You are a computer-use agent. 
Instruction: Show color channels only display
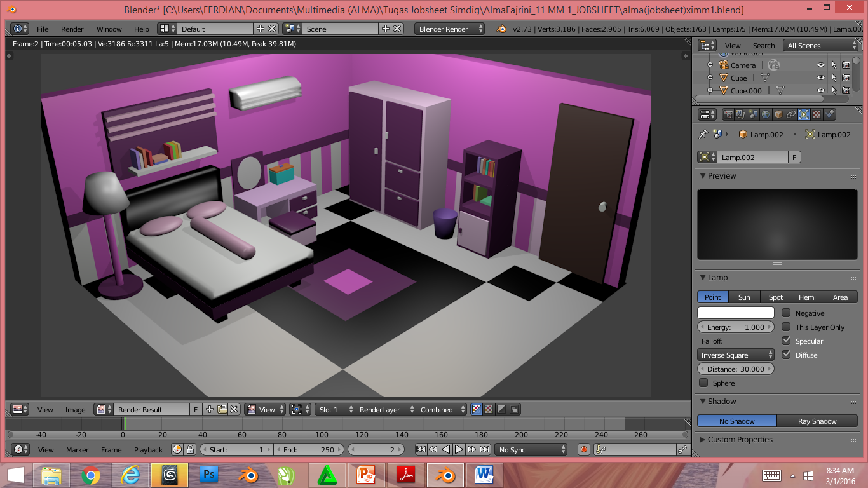[489, 410]
